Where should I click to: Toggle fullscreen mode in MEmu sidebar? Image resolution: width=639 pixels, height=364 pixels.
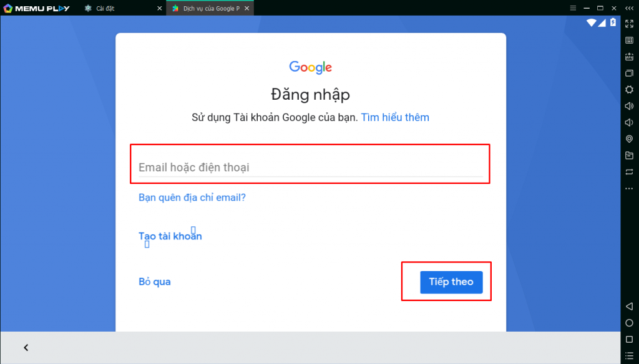click(x=629, y=24)
